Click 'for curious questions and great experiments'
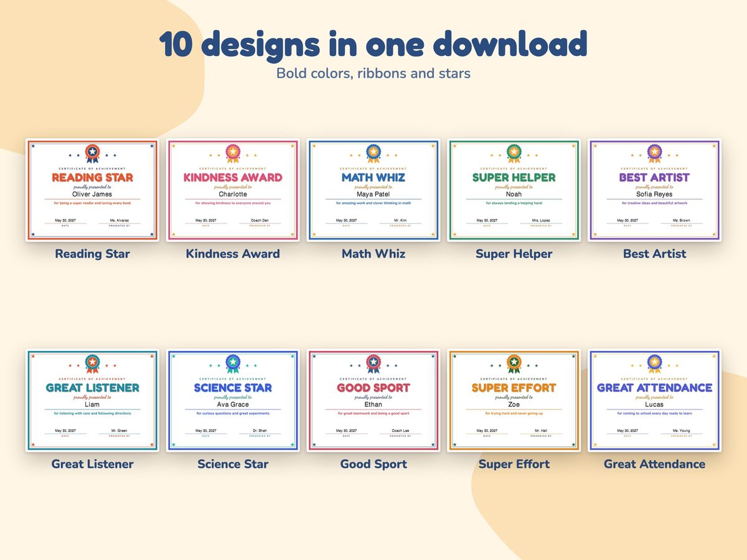747x560 pixels. pyautogui.click(x=233, y=413)
